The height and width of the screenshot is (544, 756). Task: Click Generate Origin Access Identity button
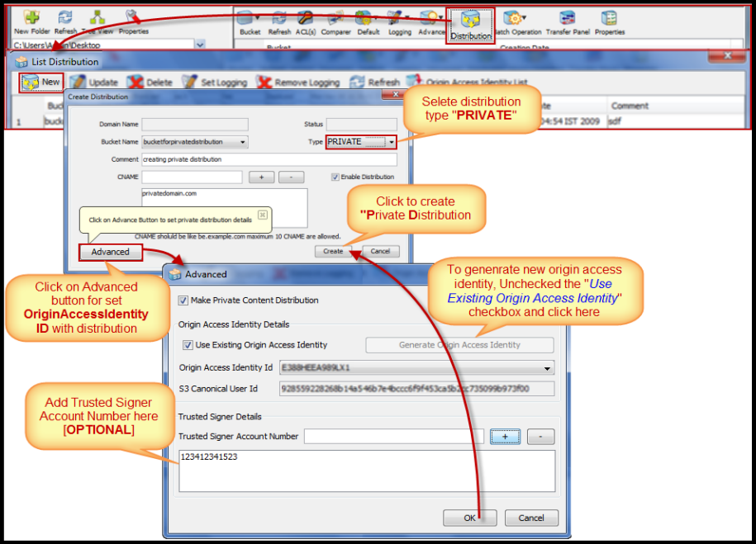(x=459, y=345)
